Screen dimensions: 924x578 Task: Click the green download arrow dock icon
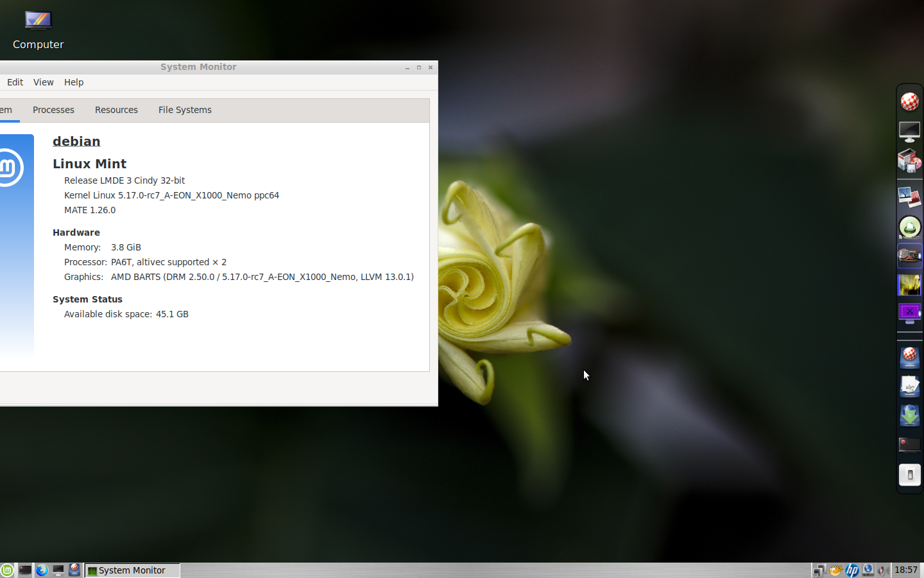click(x=909, y=416)
